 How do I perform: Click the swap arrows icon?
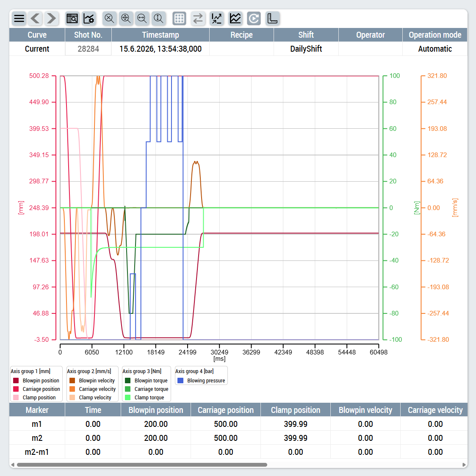click(x=198, y=19)
